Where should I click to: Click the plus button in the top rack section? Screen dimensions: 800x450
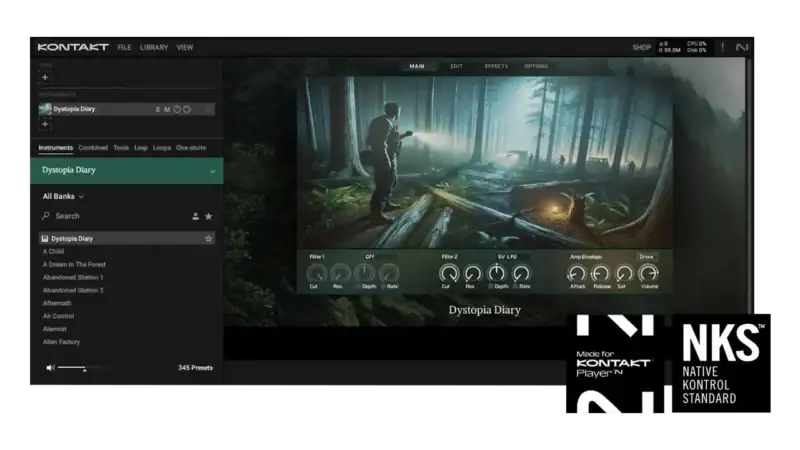click(x=45, y=78)
